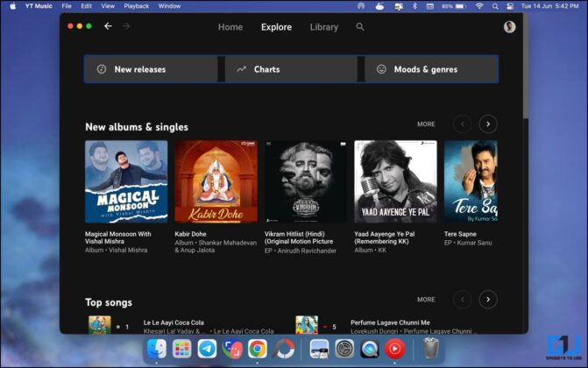588x368 pixels.
Task: Go back using the back arrow
Action: tap(108, 26)
